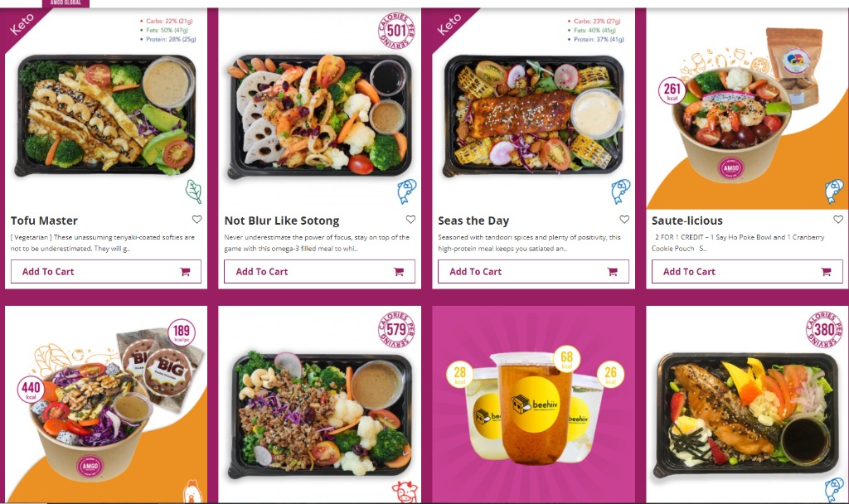Click the fish icon on Not Blur Like Sotong

[x=406, y=191]
